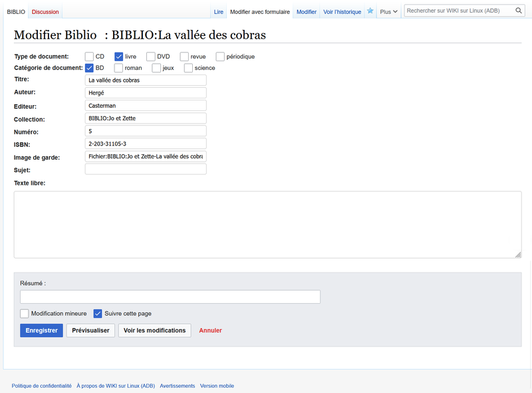This screenshot has width=532, height=393.
Task: Edit the ISBN input field
Action: [146, 144]
